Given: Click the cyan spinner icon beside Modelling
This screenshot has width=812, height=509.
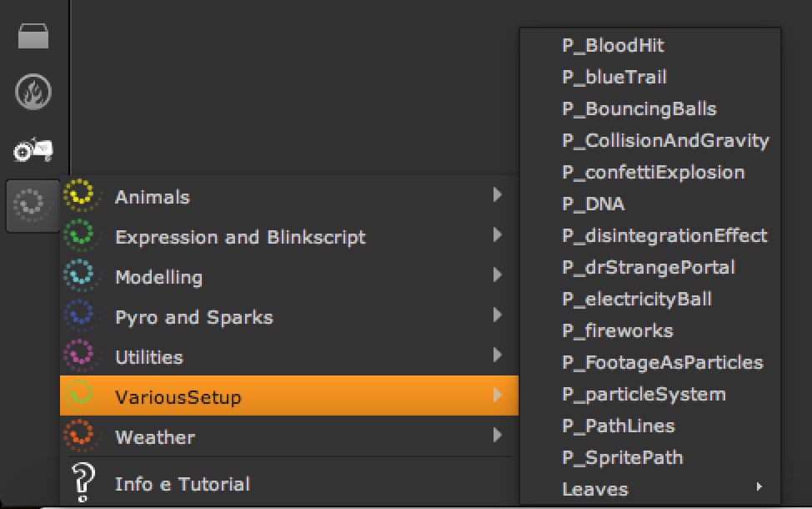Looking at the screenshot, I should tap(83, 276).
